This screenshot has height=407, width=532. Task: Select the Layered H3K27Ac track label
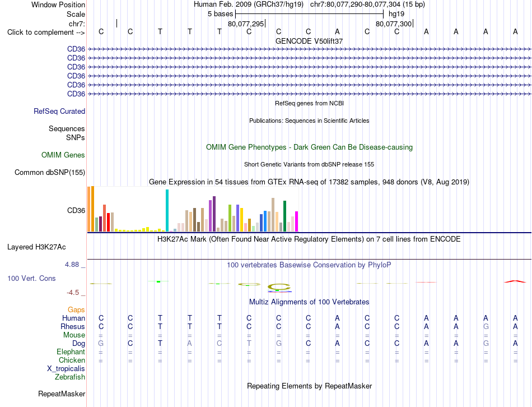coord(36,247)
